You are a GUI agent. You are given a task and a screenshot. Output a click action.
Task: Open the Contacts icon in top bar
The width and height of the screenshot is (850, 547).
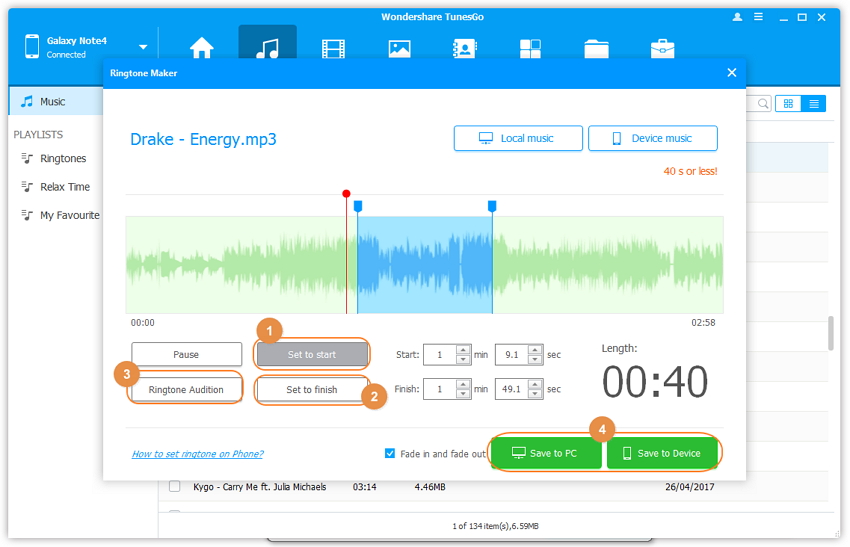click(464, 49)
